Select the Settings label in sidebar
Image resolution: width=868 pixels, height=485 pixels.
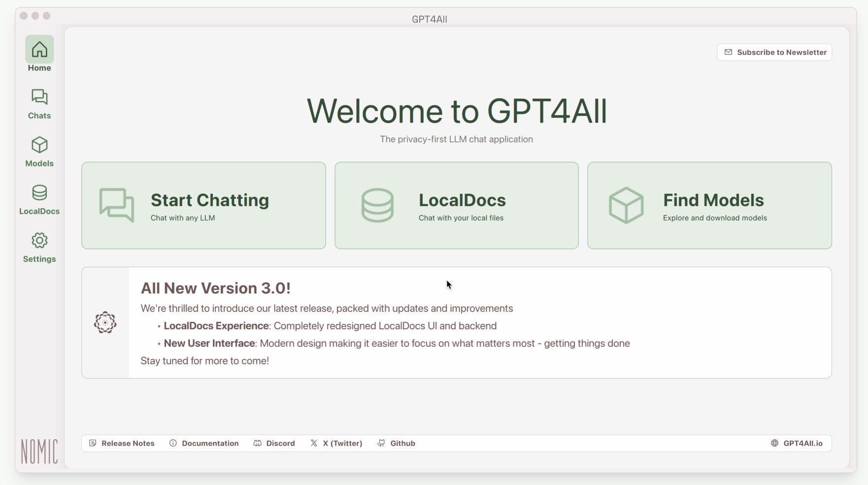39,259
